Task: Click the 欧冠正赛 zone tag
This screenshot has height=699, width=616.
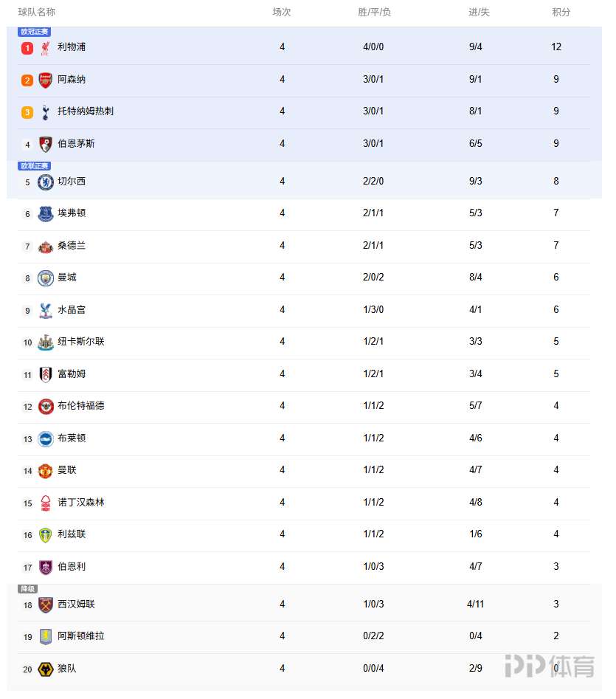Action: click(35, 32)
